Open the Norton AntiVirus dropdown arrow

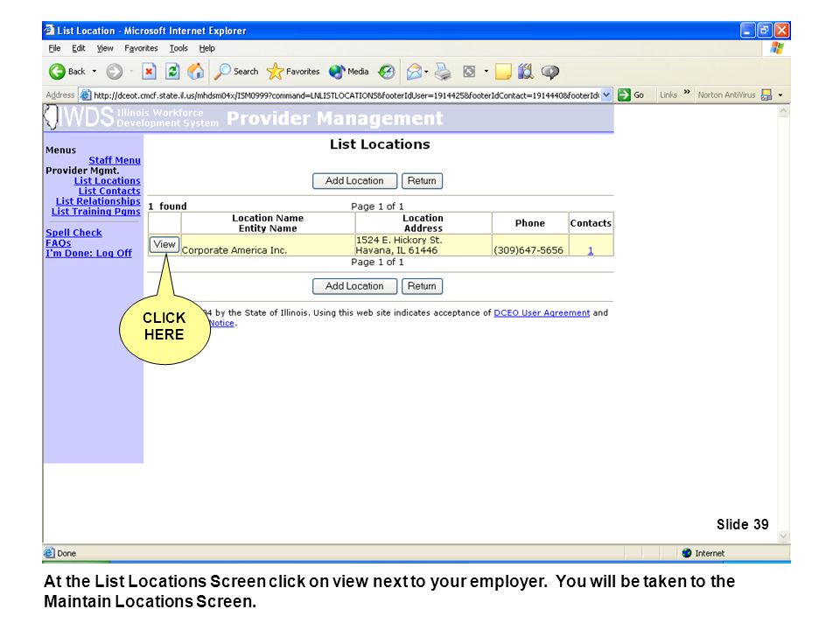coord(780,95)
